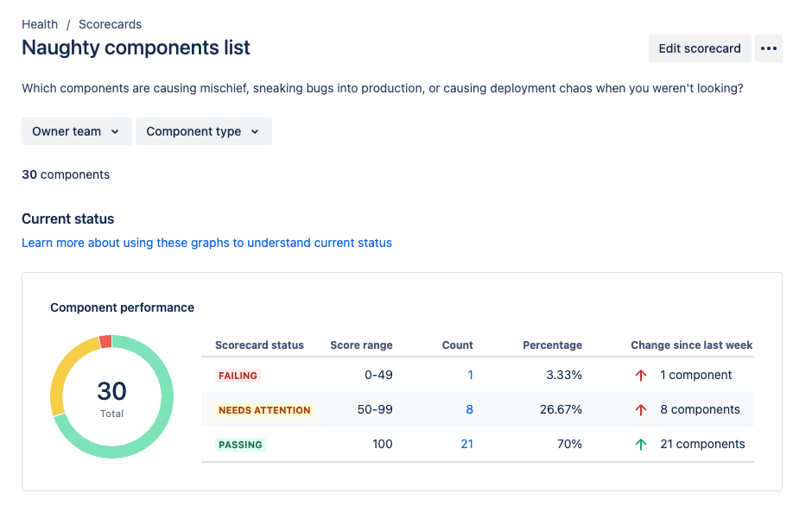Open the three-dot more actions menu
The image size is (812, 506).
point(769,48)
